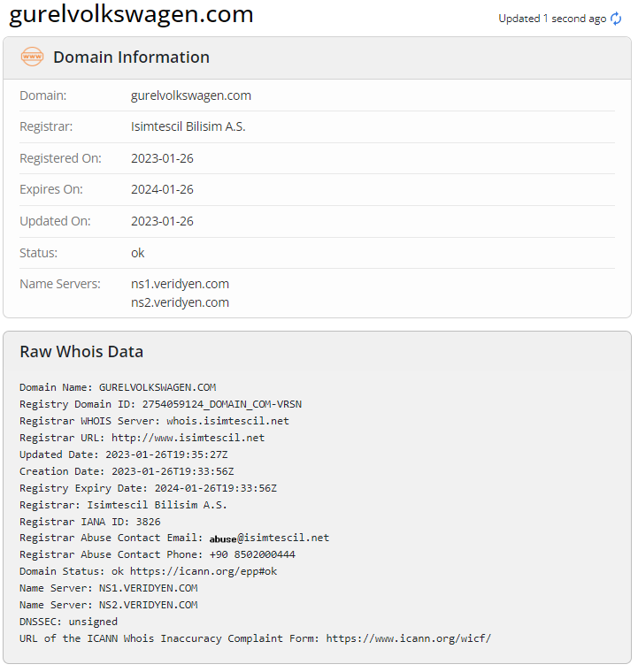Click the Domain Name: GURELVOLKSWAGEN.COM line
This screenshot has height=672, width=638.
click(x=118, y=387)
